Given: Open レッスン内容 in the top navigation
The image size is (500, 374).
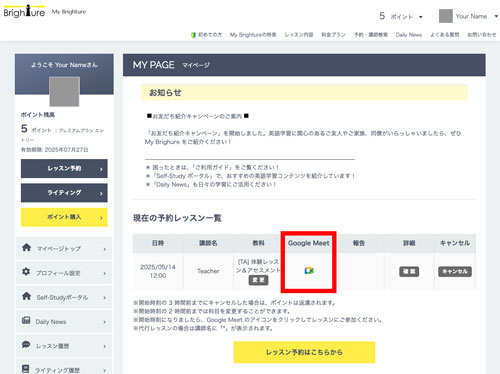Looking at the screenshot, I should pyautogui.click(x=299, y=35).
